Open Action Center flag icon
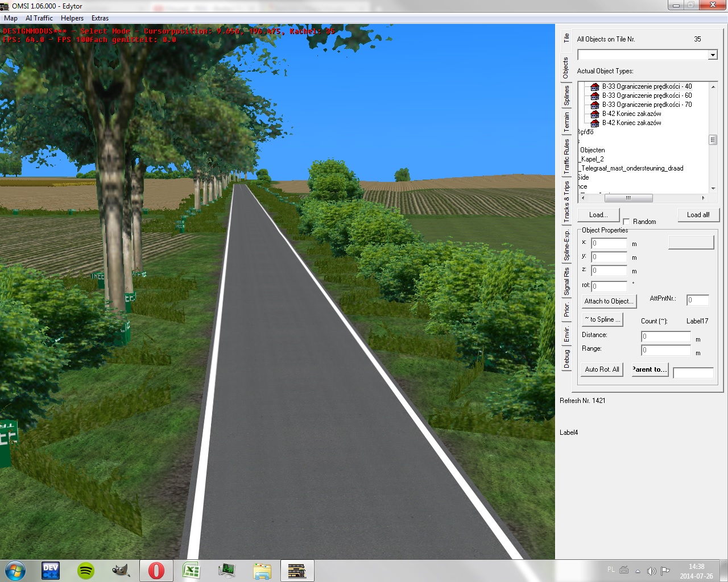728x582 pixels. pyautogui.click(x=665, y=571)
